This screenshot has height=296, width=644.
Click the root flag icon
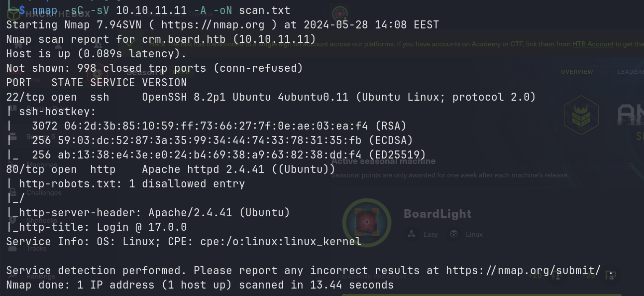611,276
